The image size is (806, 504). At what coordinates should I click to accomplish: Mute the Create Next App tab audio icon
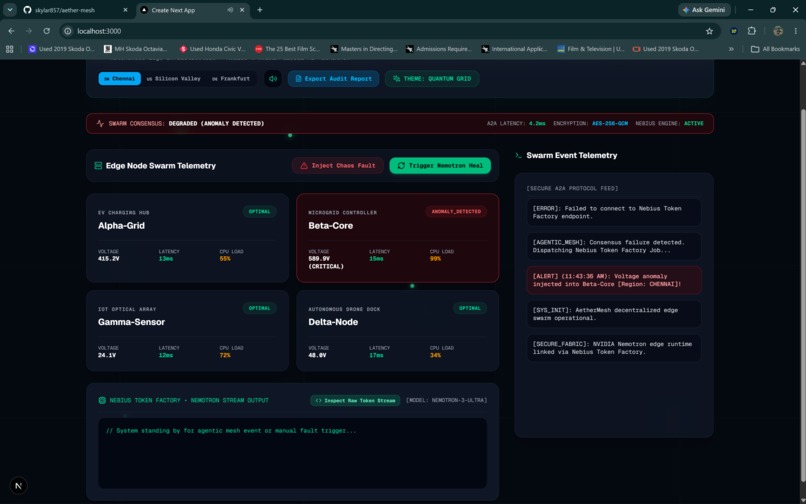tap(230, 10)
